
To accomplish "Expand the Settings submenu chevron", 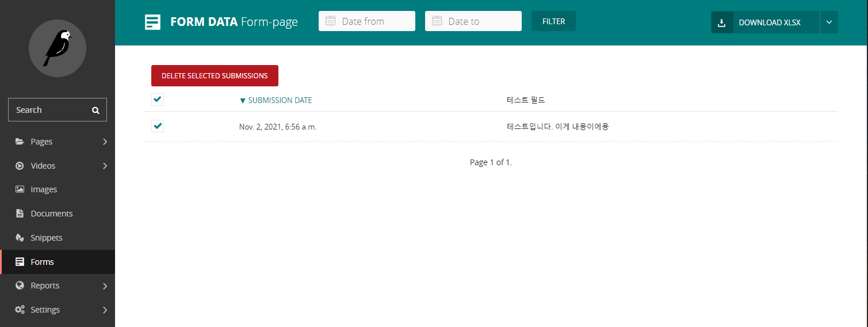I will coord(105,310).
